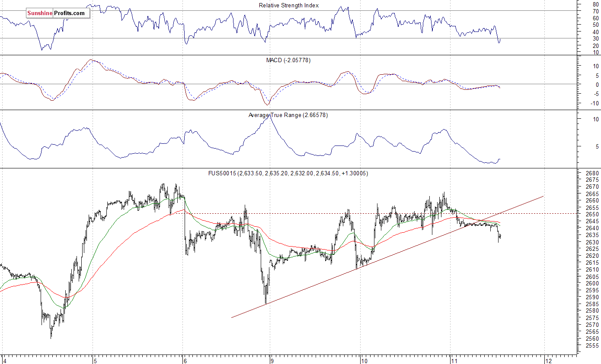Image resolution: width=601 pixels, height=364 pixels.
Task: Click the MACD (-2.05778) label
Action: coord(288,60)
